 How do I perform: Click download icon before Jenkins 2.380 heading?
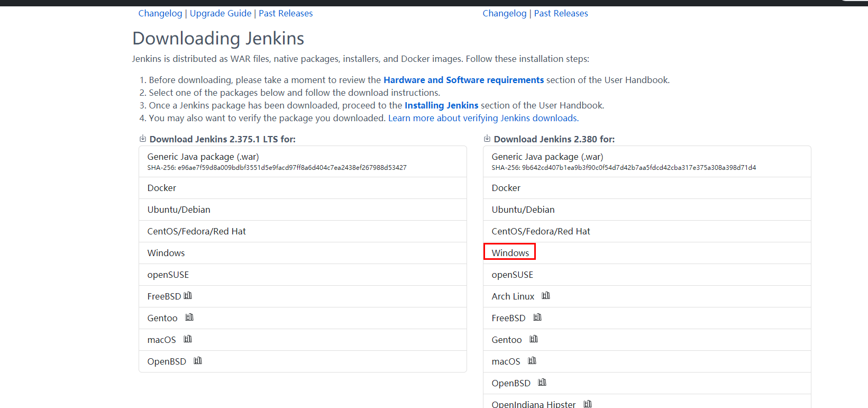click(x=487, y=139)
